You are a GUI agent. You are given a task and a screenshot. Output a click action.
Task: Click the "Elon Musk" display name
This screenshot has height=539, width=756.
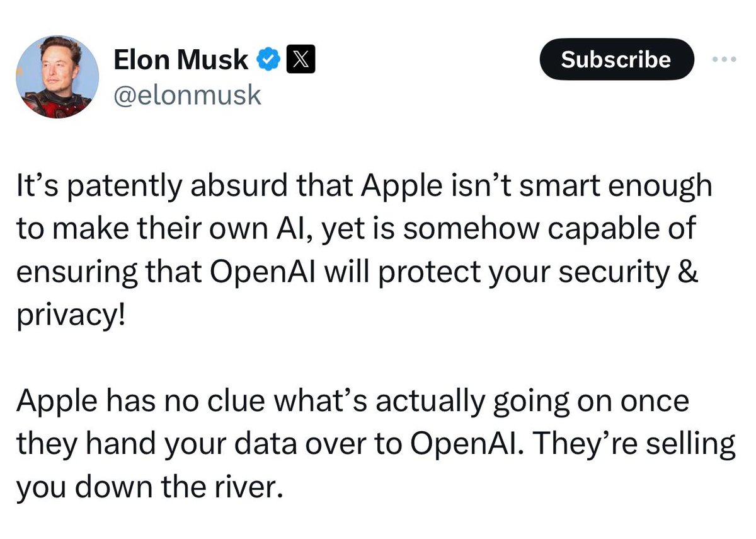181,60
